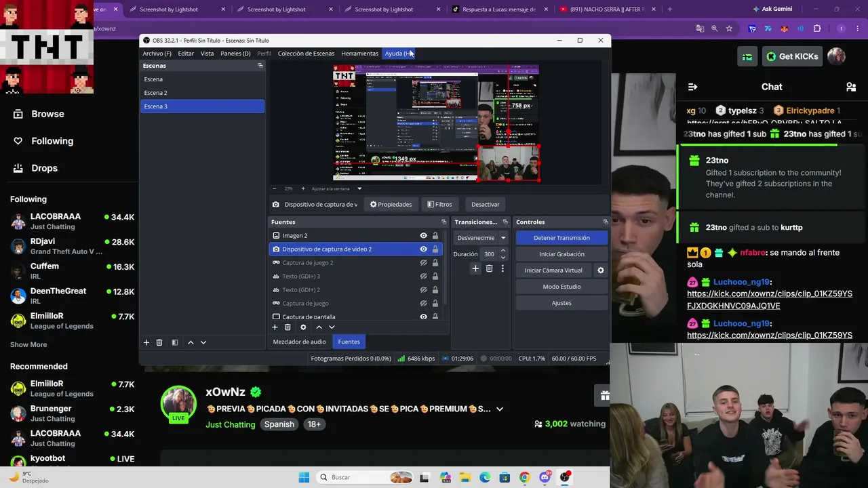Show the Captura de juego 2 source
Viewport: 868px width, 488px height.
(x=423, y=263)
